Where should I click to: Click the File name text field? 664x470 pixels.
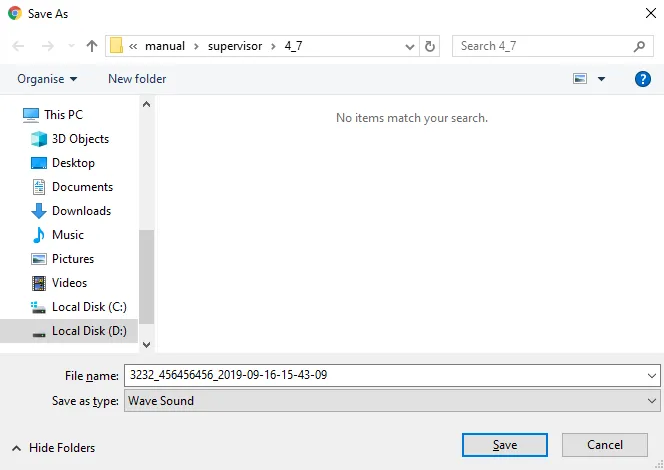tap(392, 375)
